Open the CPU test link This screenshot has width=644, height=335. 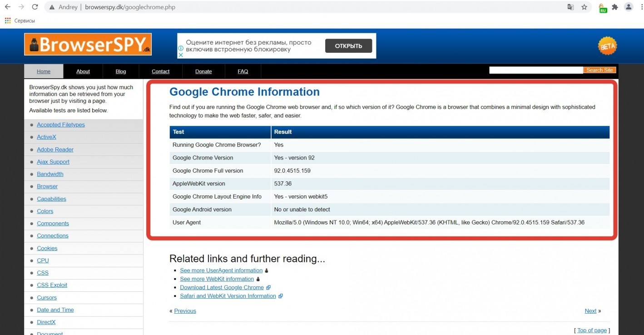click(43, 260)
